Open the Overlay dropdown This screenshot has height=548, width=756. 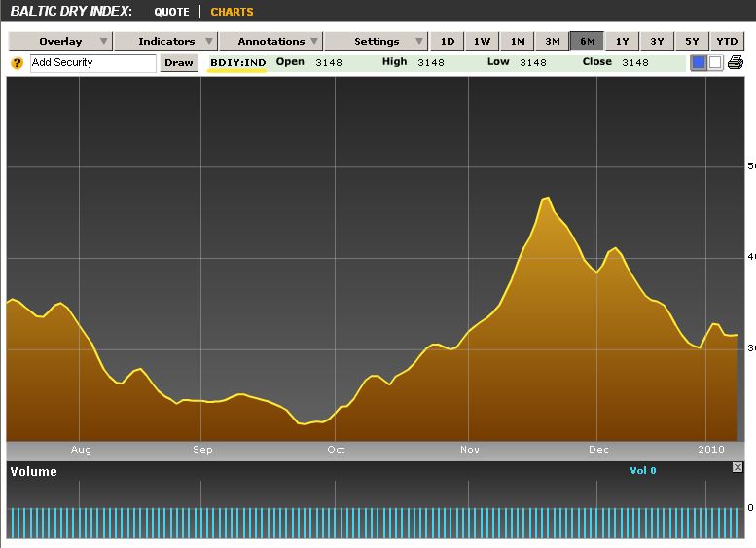[x=60, y=41]
